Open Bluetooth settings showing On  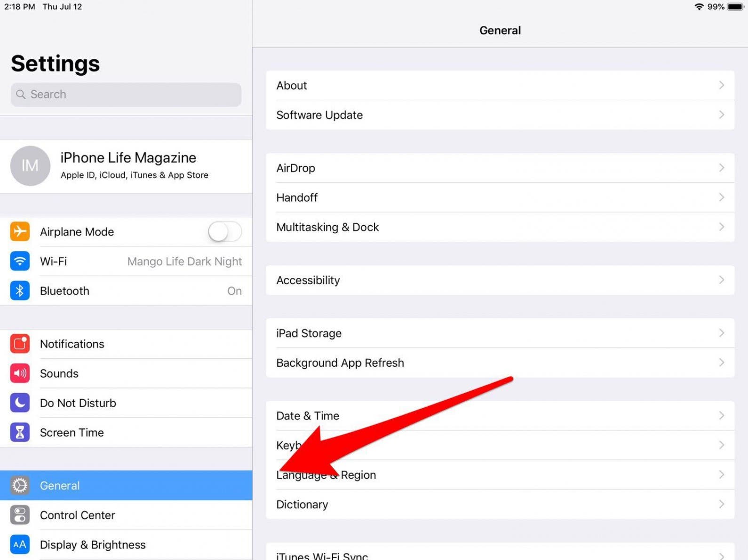pyautogui.click(x=126, y=291)
